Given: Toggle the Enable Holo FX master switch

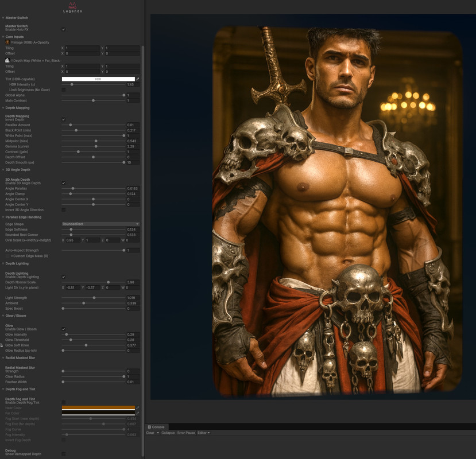Looking at the screenshot, I should tap(63, 29).
